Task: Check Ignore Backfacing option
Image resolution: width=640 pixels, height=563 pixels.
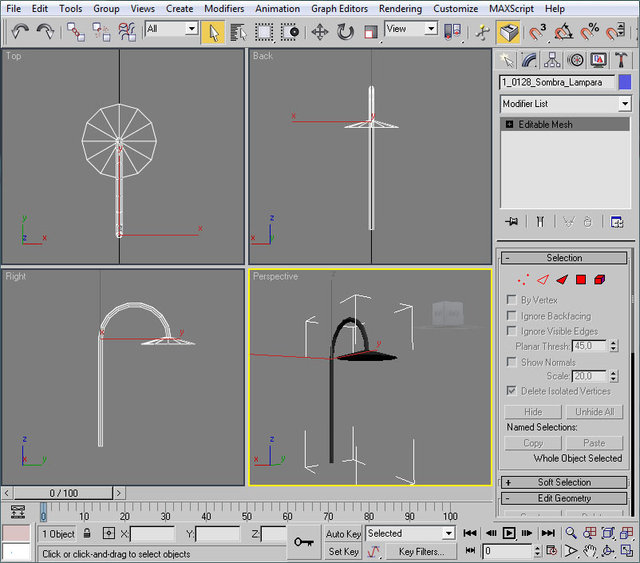Action: point(513,316)
